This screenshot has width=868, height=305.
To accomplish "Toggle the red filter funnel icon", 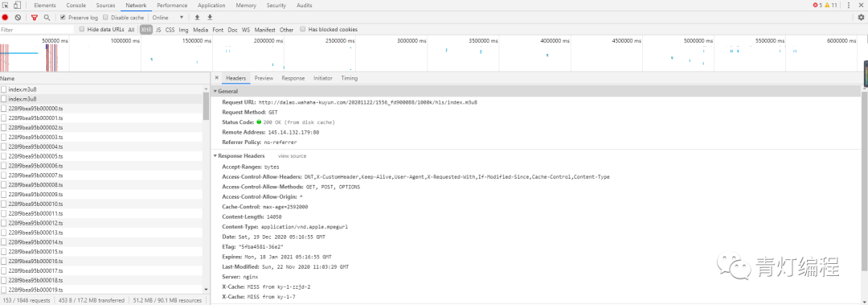I will 35,18.
